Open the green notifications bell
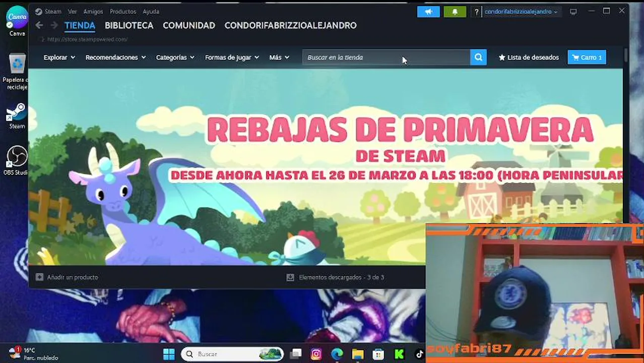 [x=455, y=12]
